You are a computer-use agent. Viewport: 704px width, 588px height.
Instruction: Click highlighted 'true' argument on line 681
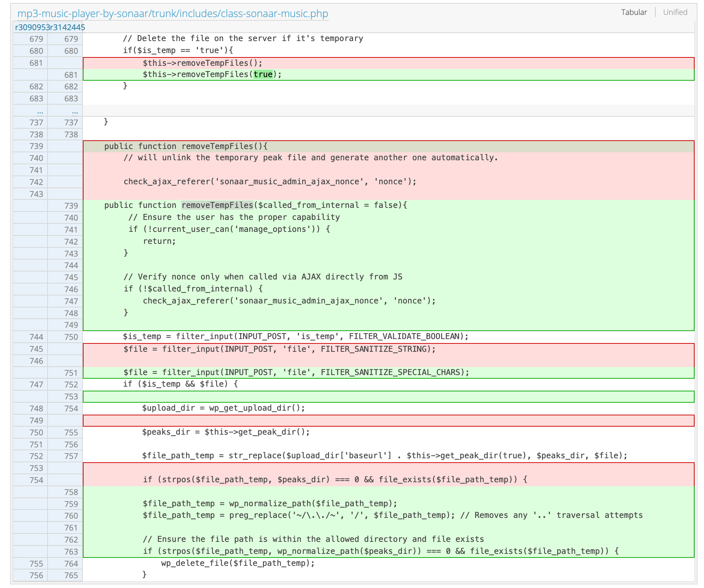pyautogui.click(x=263, y=75)
